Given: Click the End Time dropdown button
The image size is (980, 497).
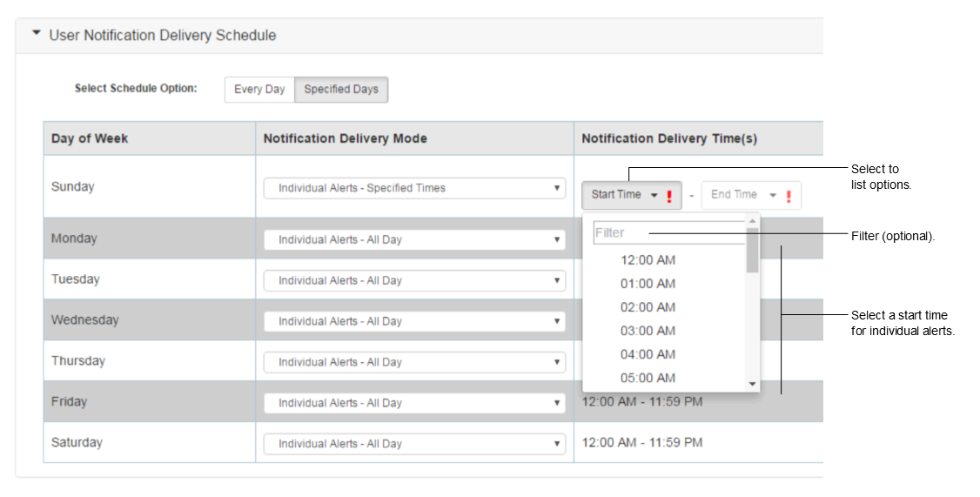Looking at the screenshot, I should click(744, 195).
